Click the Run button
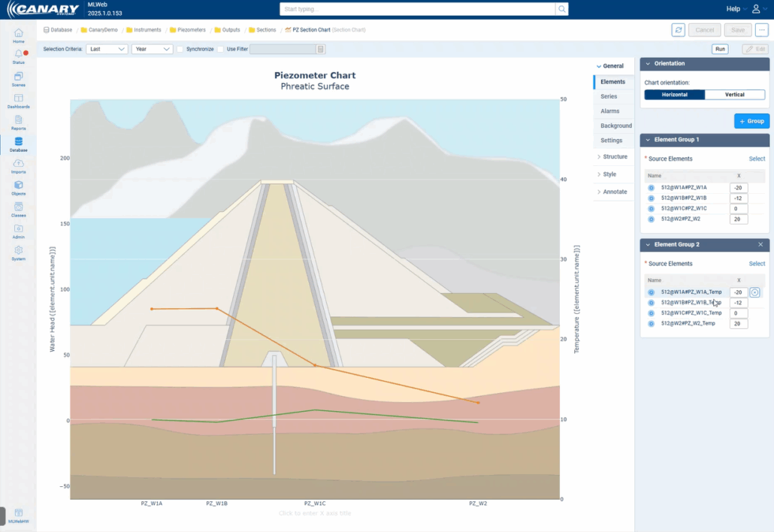The image size is (774, 532). (x=720, y=49)
